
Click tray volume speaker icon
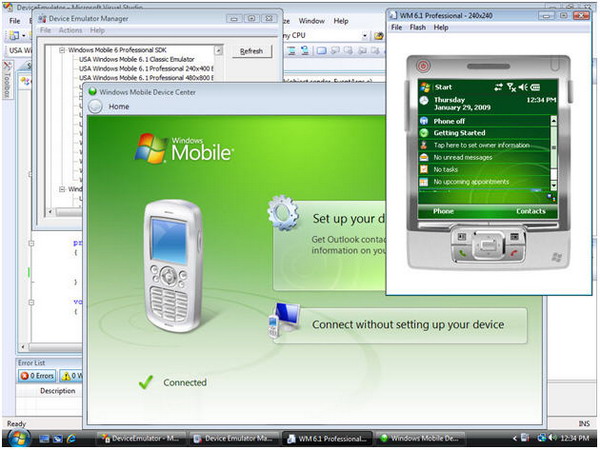pos(553,438)
